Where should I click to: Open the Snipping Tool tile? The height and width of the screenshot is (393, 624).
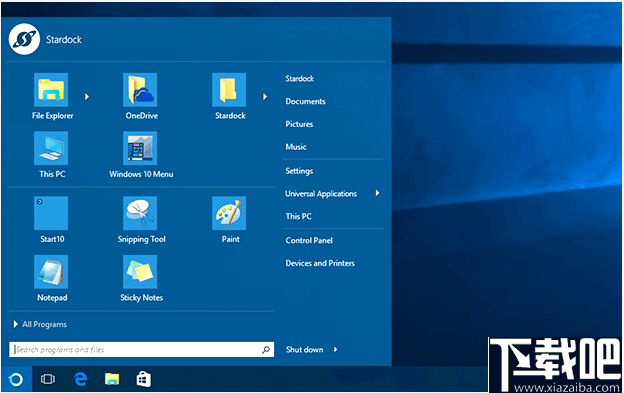[140, 213]
